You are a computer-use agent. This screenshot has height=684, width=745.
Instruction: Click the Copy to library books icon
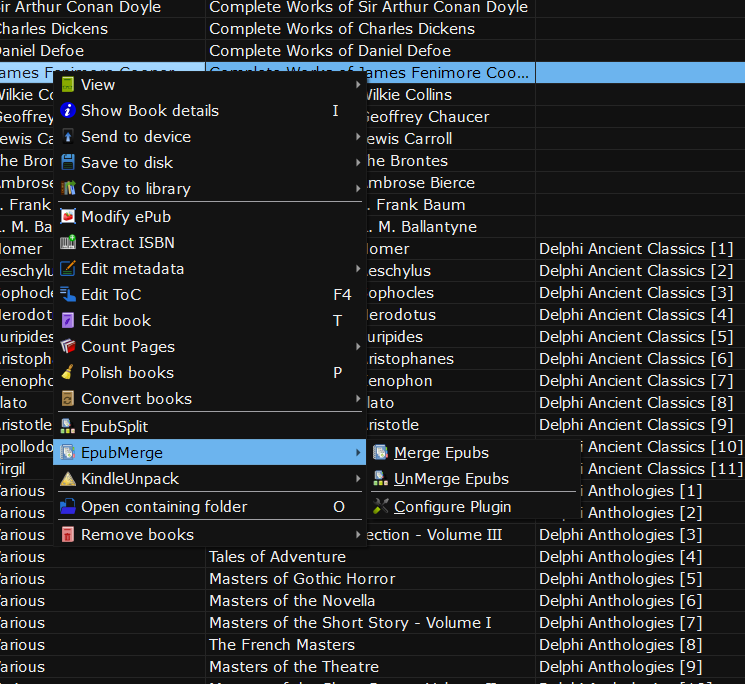pos(68,189)
